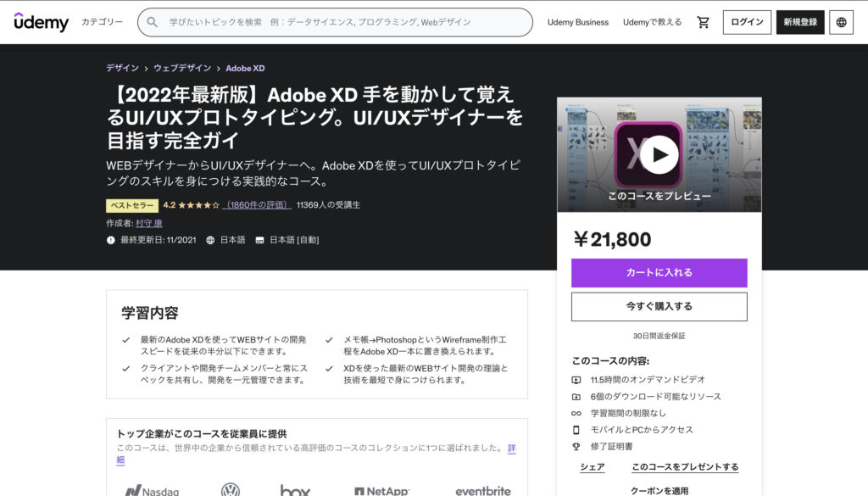Screen dimensions: 868x496
Task: Open Udemyで教える link
Action: pyautogui.click(x=652, y=22)
